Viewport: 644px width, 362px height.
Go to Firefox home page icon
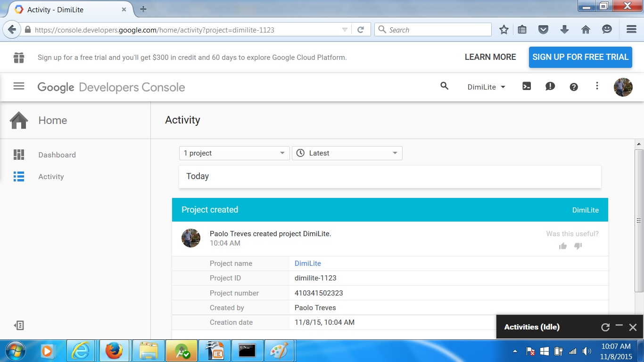(x=586, y=30)
